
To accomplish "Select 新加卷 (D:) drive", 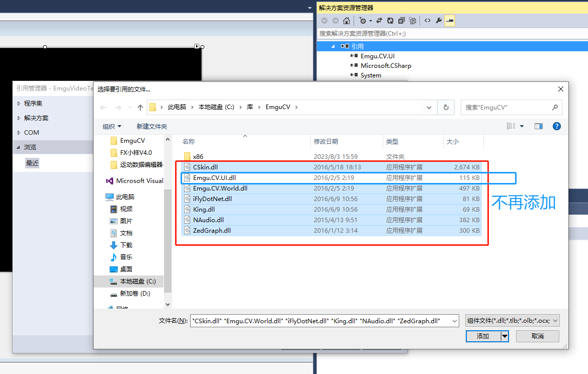I will (x=135, y=294).
